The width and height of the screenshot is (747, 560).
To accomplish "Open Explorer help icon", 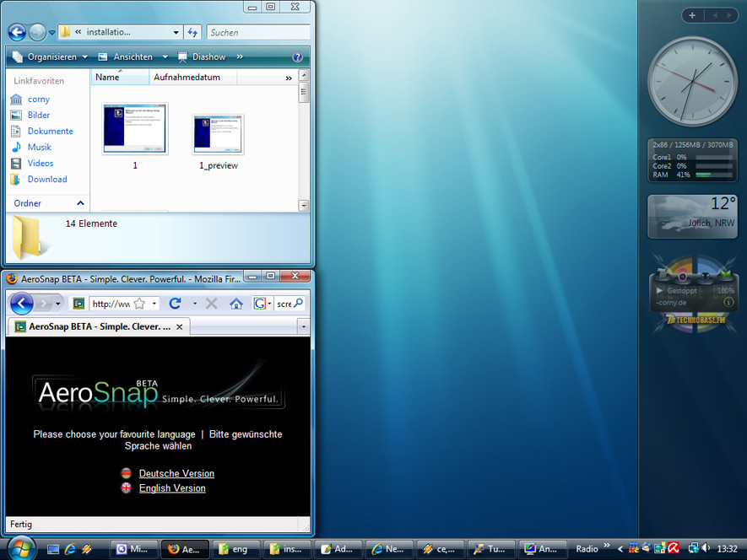I will (297, 57).
